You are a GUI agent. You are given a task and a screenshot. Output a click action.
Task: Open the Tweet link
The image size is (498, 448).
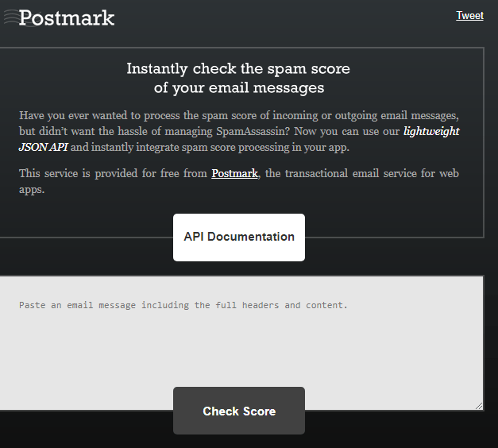[x=469, y=16]
